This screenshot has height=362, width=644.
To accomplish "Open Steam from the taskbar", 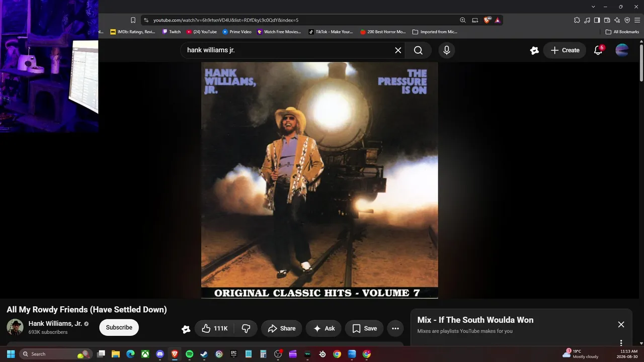I will 204,354.
